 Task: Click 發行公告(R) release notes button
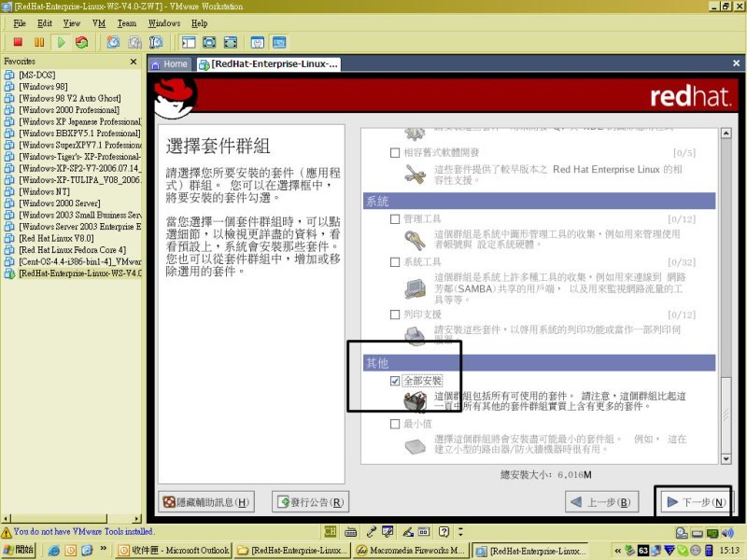click(x=310, y=502)
